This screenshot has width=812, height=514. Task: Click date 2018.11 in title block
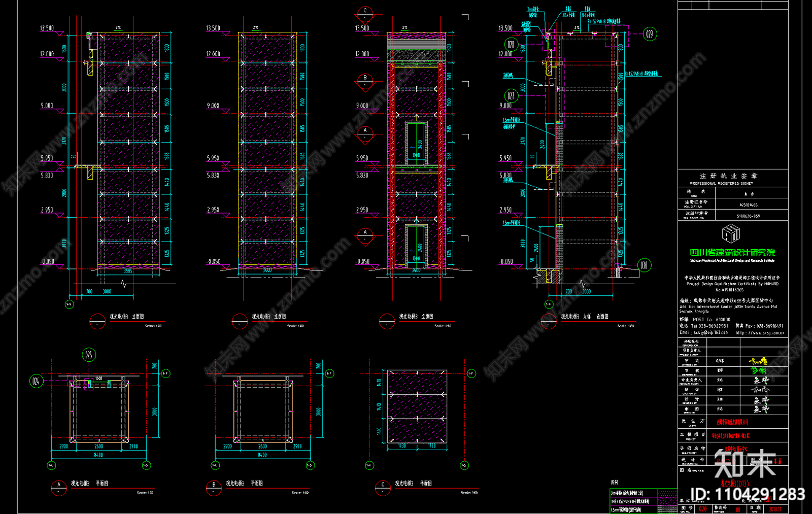775,509
